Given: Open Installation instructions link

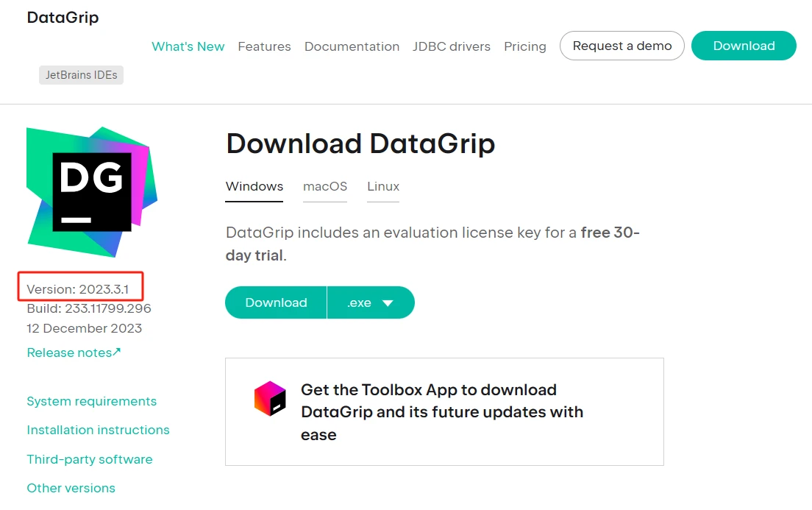Looking at the screenshot, I should click(99, 431).
